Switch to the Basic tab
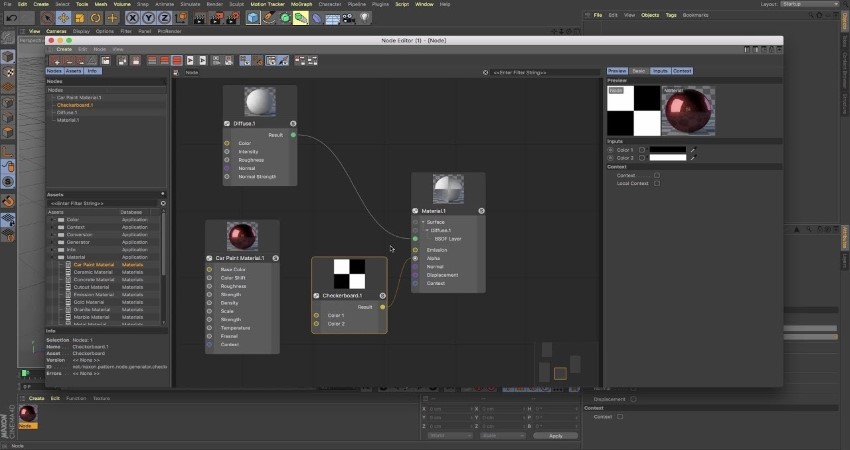The height and width of the screenshot is (450, 850). (639, 71)
